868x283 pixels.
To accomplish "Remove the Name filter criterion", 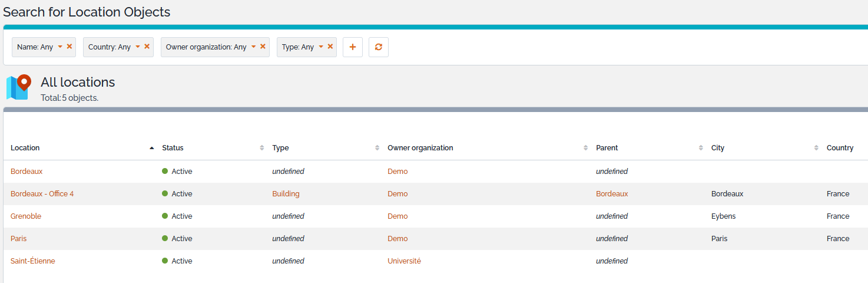I will click(69, 47).
